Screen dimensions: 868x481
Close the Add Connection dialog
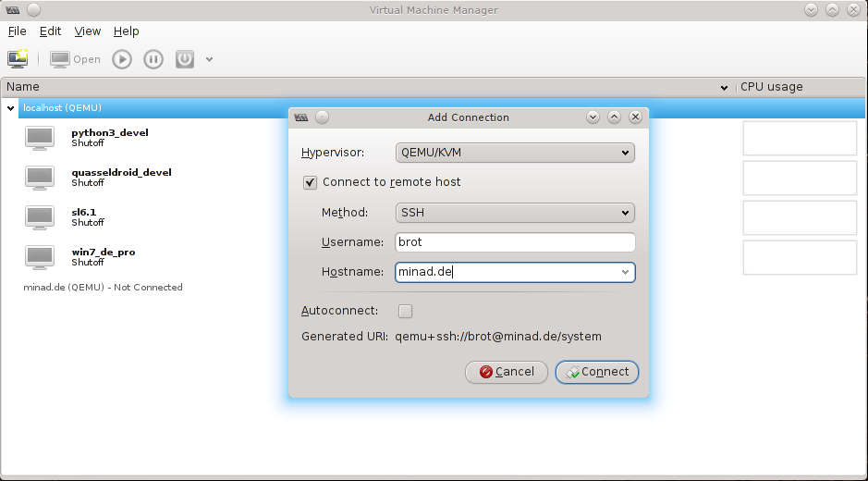pyautogui.click(x=635, y=117)
